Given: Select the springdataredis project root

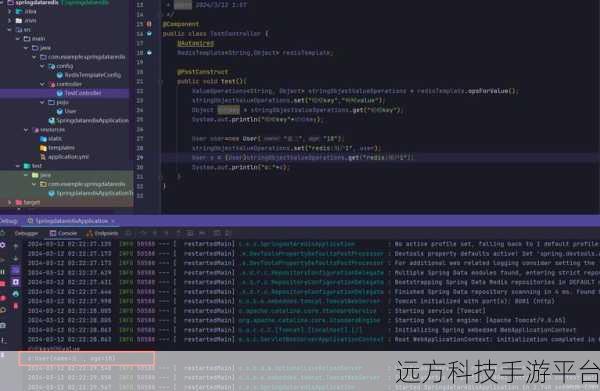Looking at the screenshot, I should coord(37,2).
